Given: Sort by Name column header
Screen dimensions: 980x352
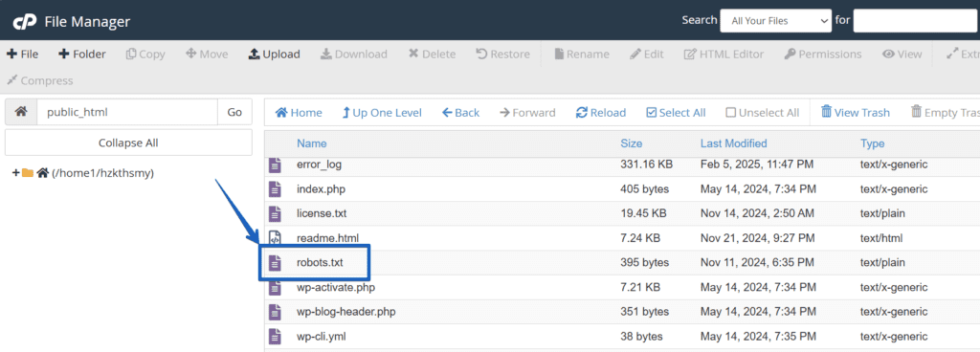Looking at the screenshot, I should click(312, 143).
